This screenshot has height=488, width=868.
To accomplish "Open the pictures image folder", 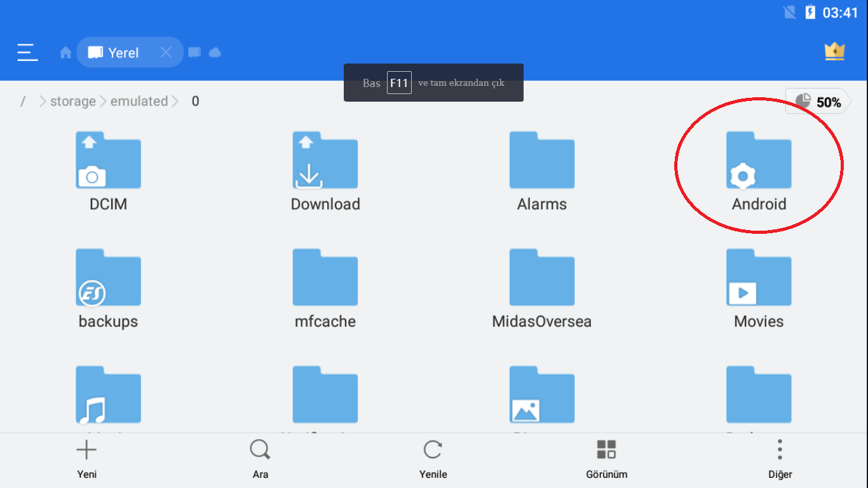I will click(x=542, y=395).
